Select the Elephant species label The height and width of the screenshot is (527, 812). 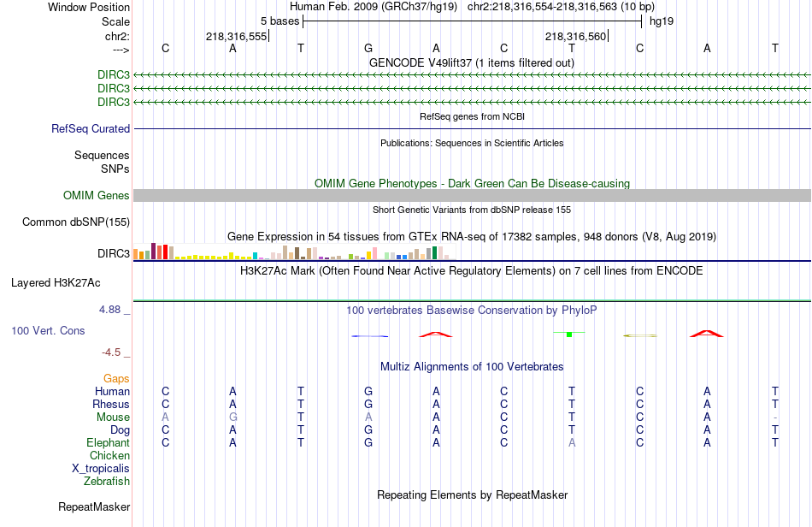point(108,442)
